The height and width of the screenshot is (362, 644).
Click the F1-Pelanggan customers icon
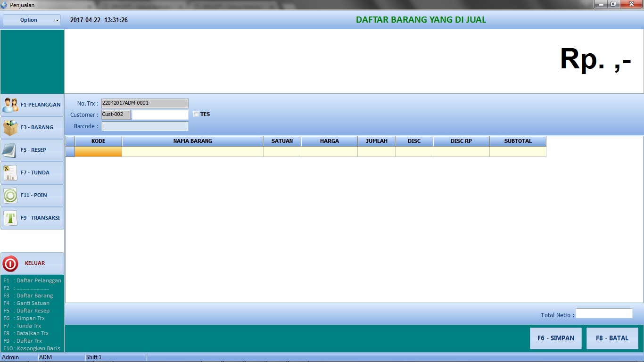click(x=10, y=105)
